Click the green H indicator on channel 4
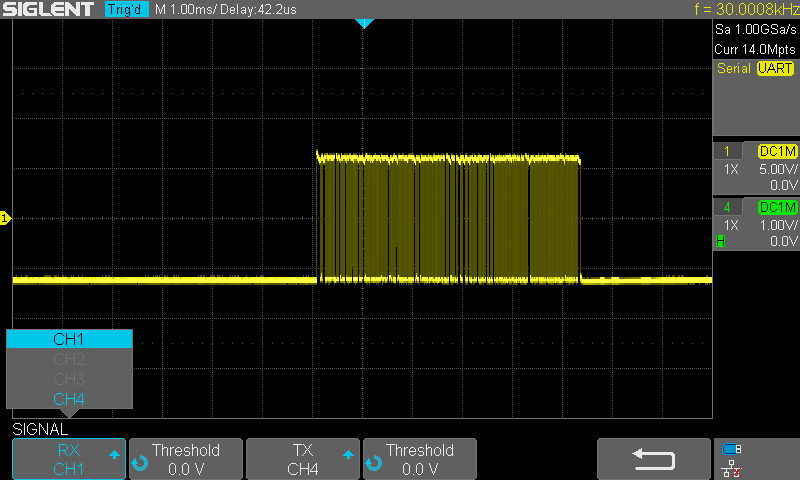The image size is (800, 480). [720, 241]
